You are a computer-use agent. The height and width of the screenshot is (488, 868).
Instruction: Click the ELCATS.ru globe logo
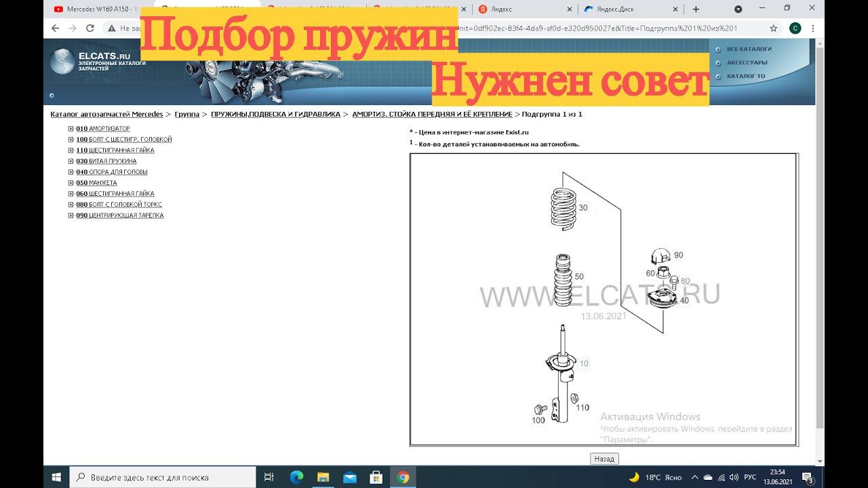coord(63,61)
